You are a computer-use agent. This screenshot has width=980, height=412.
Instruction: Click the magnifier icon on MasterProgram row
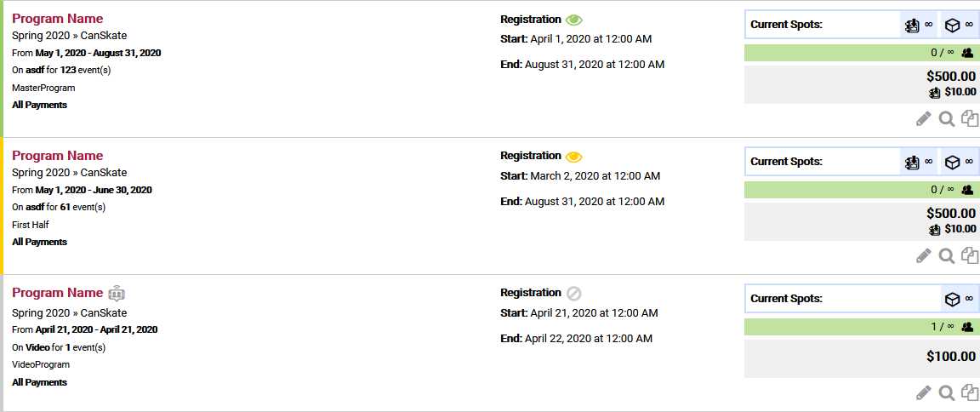(x=946, y=118)
